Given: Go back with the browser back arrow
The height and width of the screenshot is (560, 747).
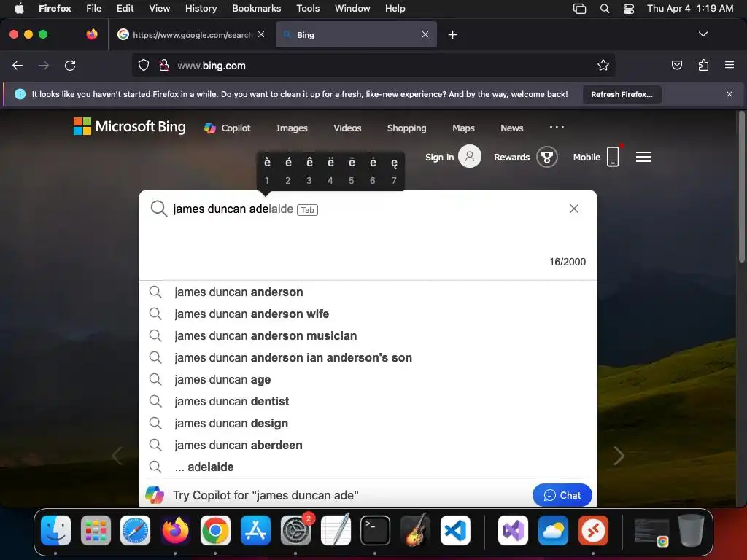Looking at the screenshot, I should pos(18,66).
